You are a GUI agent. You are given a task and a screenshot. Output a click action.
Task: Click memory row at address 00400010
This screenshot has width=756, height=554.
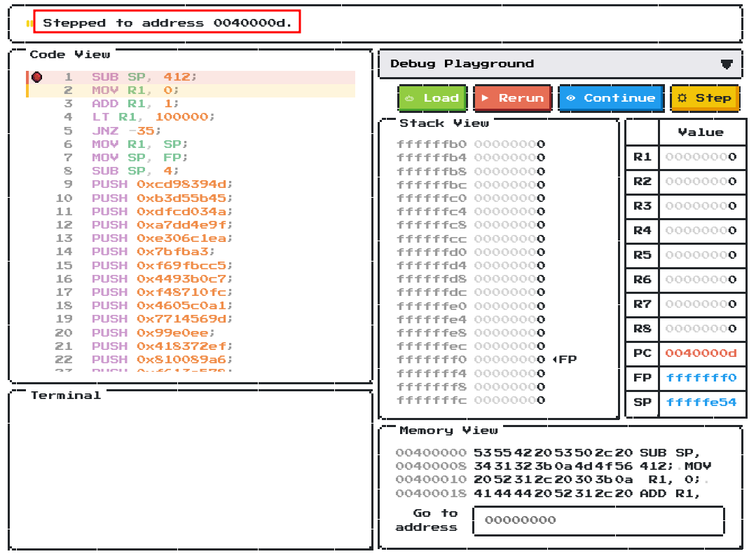(x=551, y=480)
